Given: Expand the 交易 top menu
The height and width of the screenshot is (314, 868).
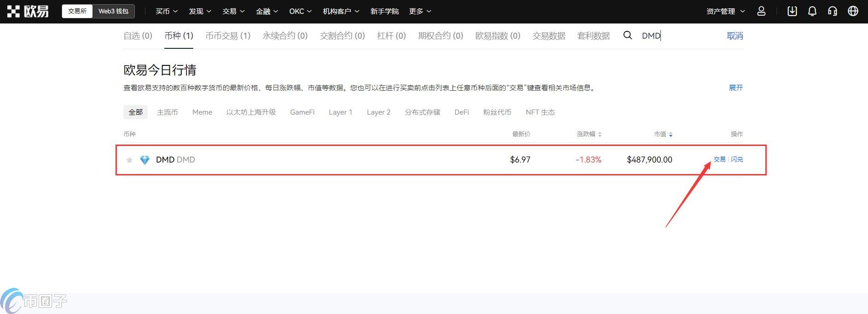Looking at the screenshot, I should pyautogui.click(x=233, y=11).
